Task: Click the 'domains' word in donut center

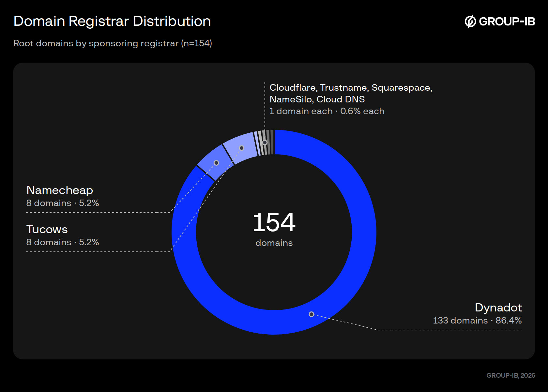Action: (274, 243)
